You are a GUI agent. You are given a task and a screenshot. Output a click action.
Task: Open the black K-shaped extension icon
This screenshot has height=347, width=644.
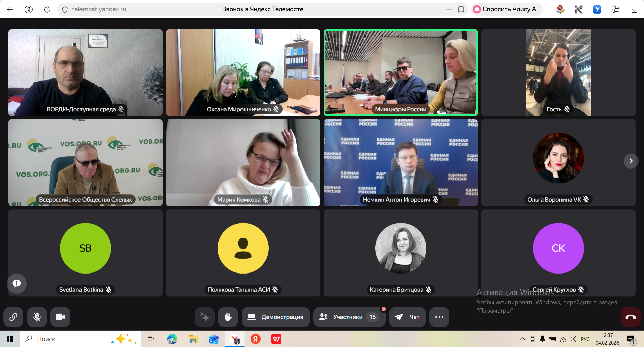point(579,9)
